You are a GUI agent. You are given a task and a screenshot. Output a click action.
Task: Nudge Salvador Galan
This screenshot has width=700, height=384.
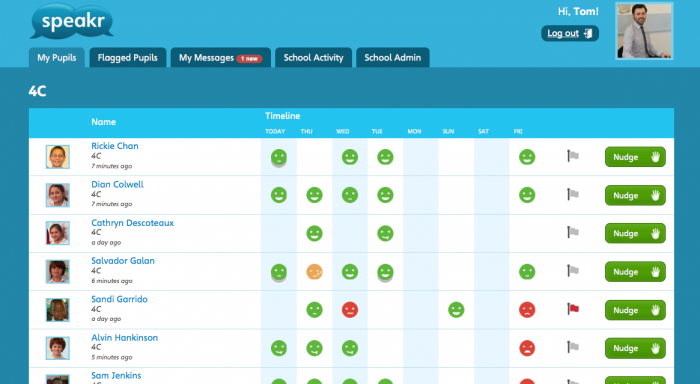pos(635,272)
